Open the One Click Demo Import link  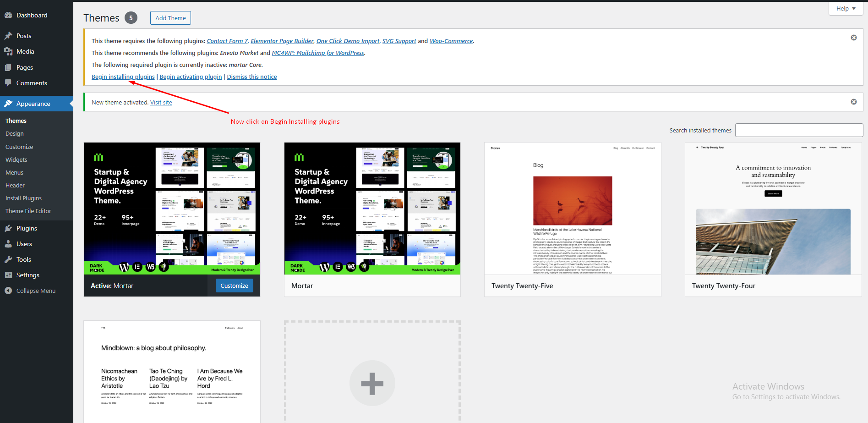(348, 41)
